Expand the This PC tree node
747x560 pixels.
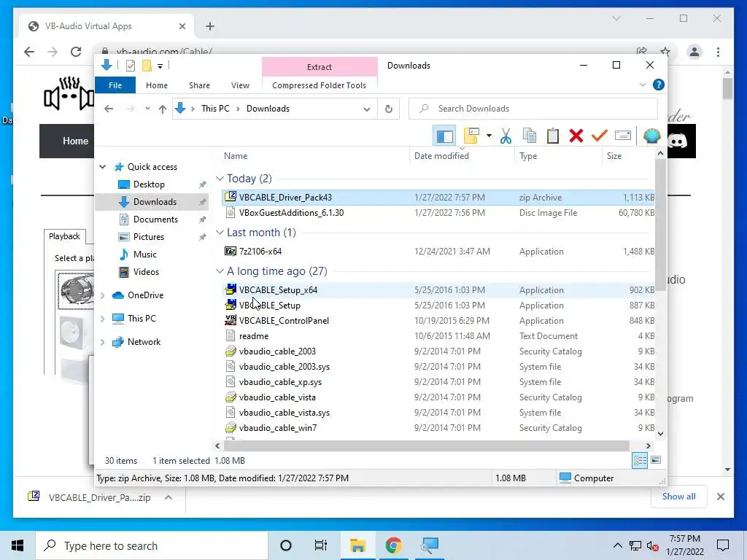click(x=102, y=319)
